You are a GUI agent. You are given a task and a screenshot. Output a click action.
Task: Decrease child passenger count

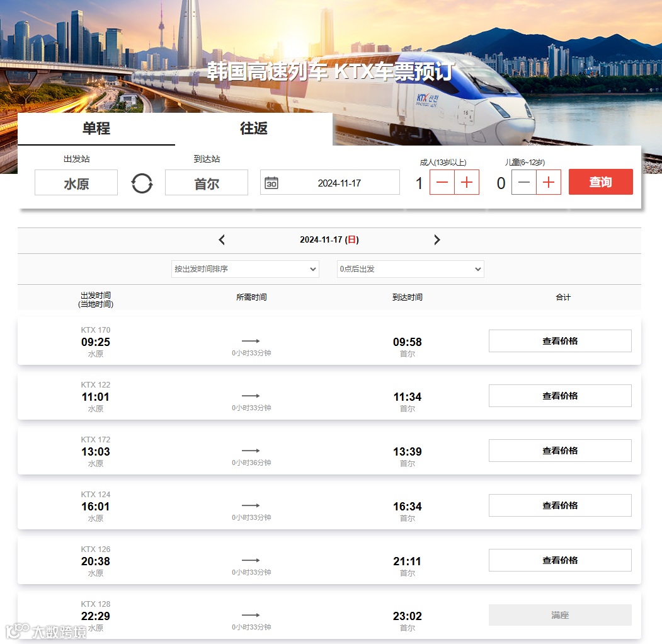point(524,183)
